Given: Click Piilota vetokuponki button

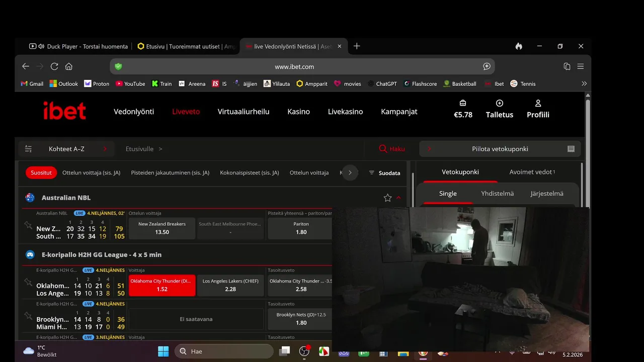Looking at the screenshot, I should (500, 149).
